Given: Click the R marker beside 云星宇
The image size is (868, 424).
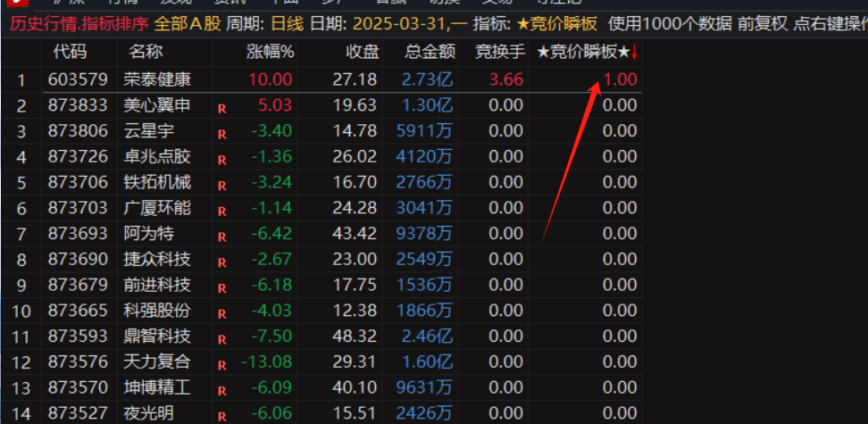Looking at the screenshot, I should 222,135.
